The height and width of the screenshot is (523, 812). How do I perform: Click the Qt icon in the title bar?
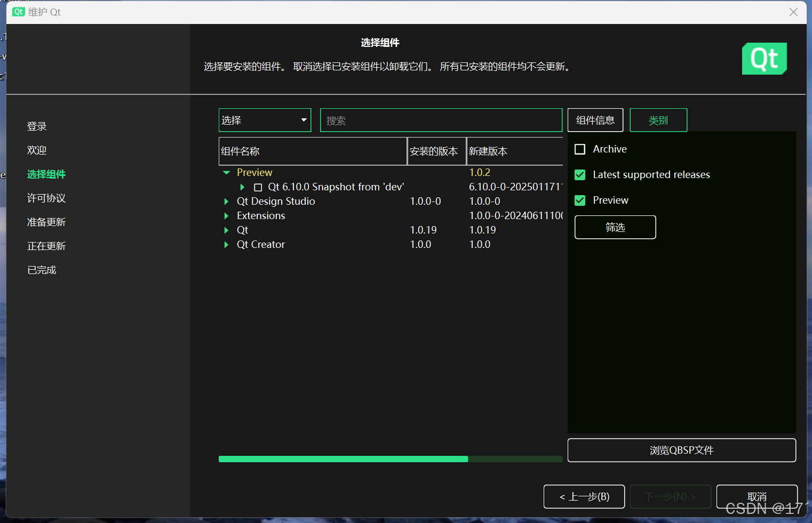(19, 12)
